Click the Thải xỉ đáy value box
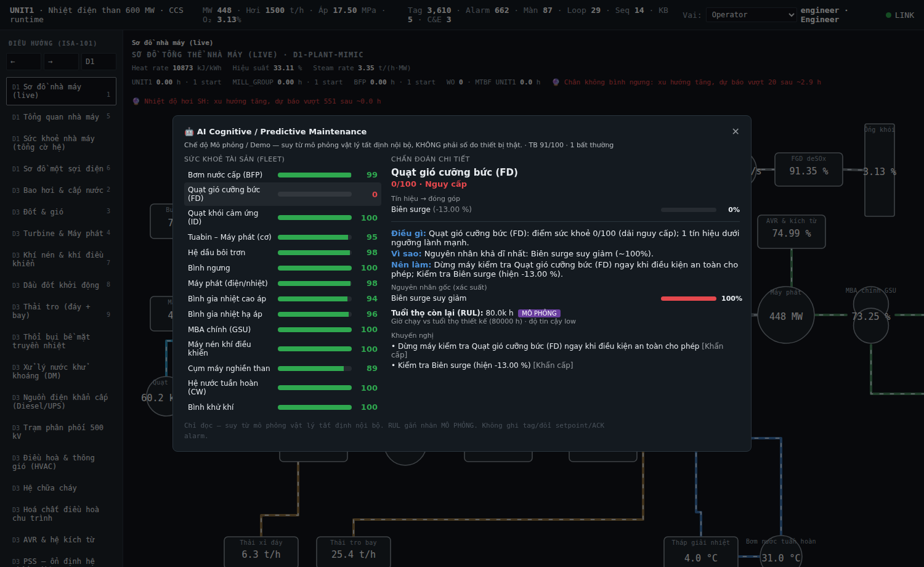The height and width of the screenshot is (567, 924). [261, 552]
